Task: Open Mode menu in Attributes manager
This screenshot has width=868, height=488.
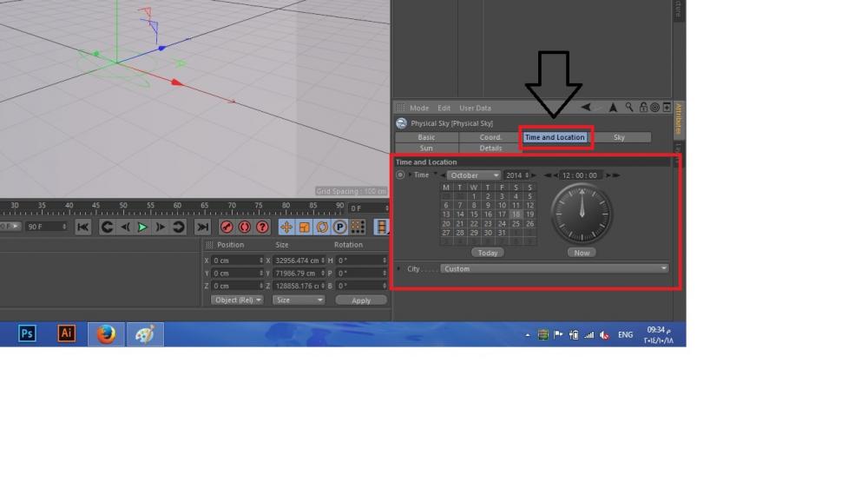Action: point(419,108)
